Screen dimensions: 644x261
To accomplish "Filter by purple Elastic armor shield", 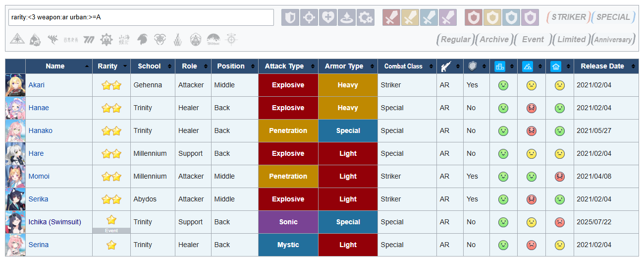I will point(530,17).
